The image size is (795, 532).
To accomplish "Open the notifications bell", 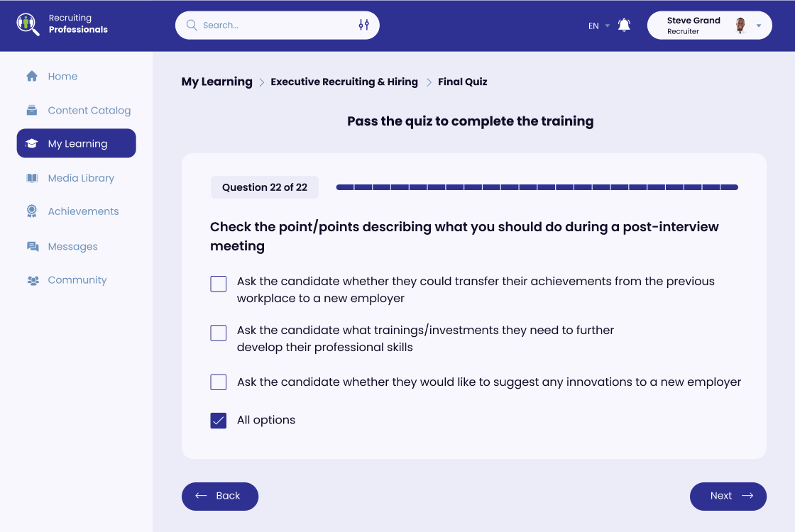I will (x=624, y=26).
